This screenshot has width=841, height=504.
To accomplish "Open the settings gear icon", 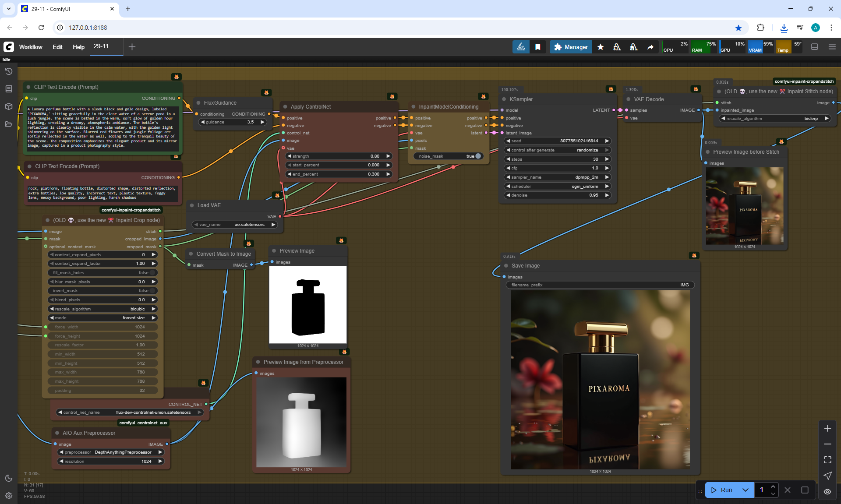I will click(x=8, y=496).
